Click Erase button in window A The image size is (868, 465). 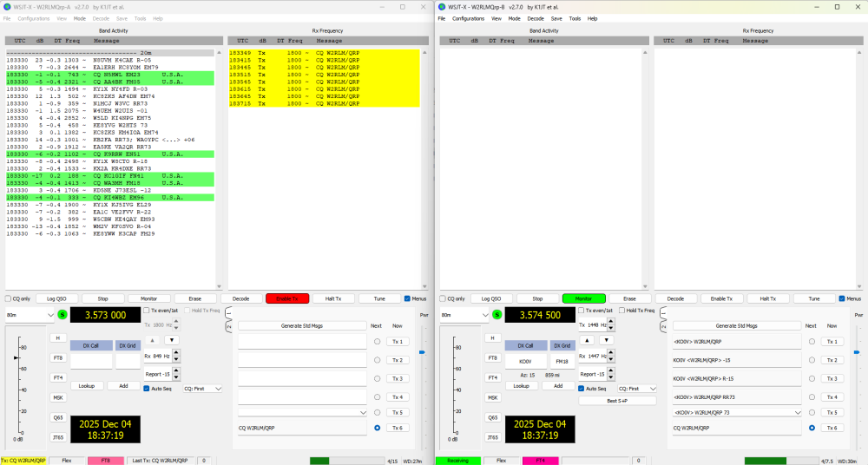coord(194,299)
